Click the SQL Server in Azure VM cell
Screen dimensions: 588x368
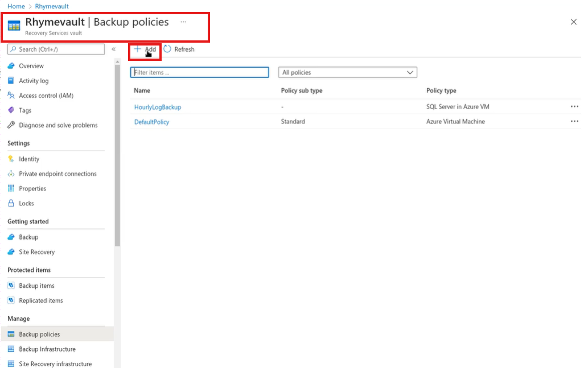(x=458, y=106)
